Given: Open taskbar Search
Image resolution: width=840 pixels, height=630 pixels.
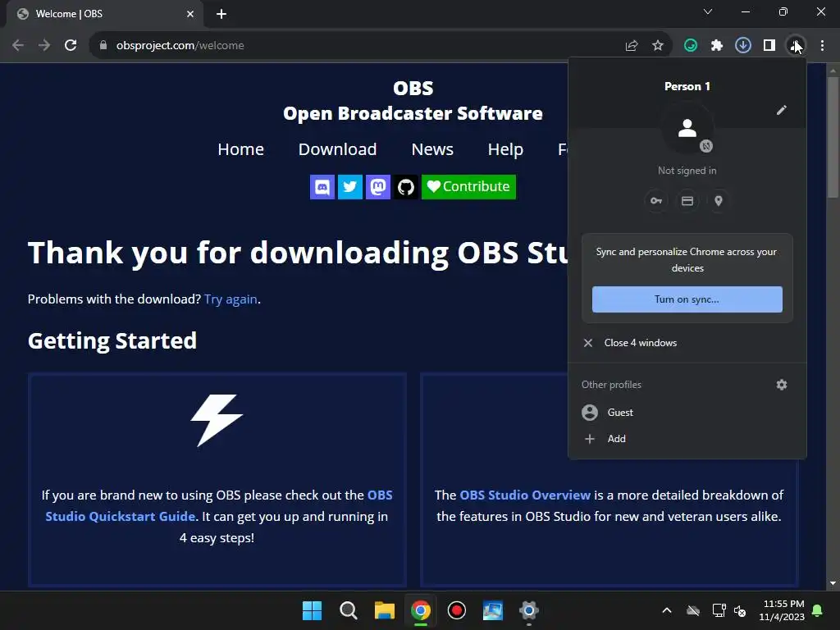Looking at the screenshot, I should [x=348, y=610].
